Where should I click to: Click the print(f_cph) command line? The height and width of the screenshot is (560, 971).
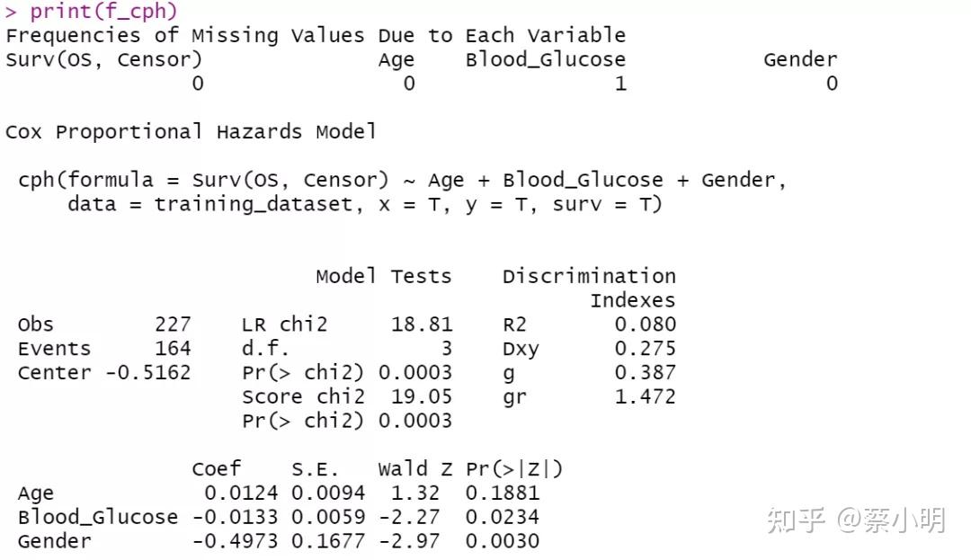[x=103, y=12]
